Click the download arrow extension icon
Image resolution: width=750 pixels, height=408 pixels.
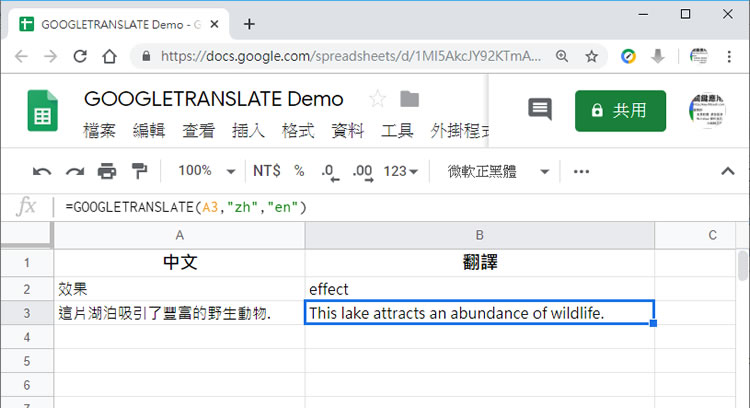[658, 56]
